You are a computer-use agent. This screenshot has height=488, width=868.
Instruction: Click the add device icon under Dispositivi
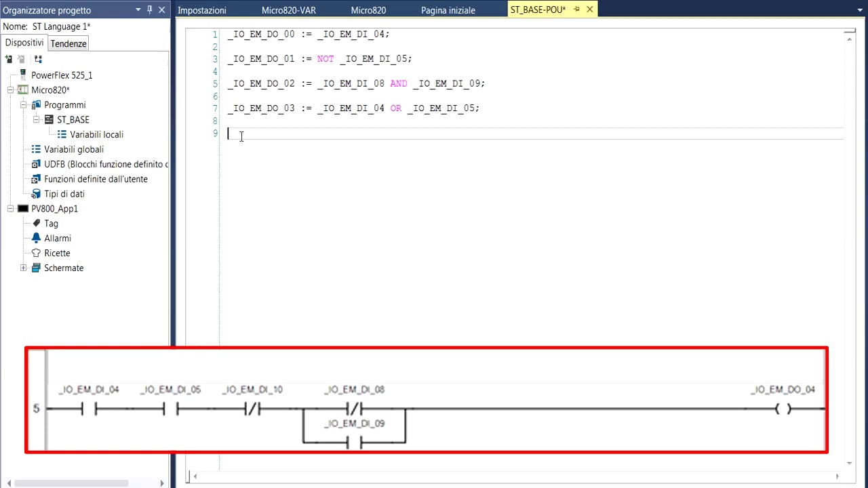click(x=9, y=60)
